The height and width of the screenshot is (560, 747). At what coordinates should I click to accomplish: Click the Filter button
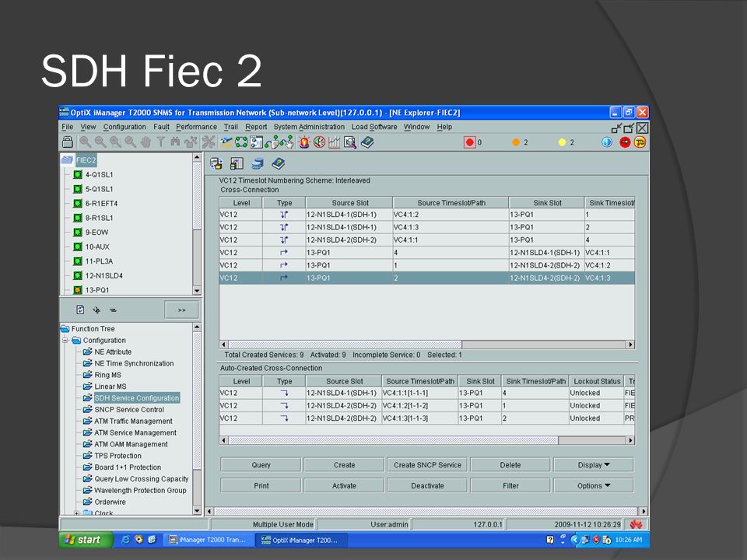pos(510,485)
